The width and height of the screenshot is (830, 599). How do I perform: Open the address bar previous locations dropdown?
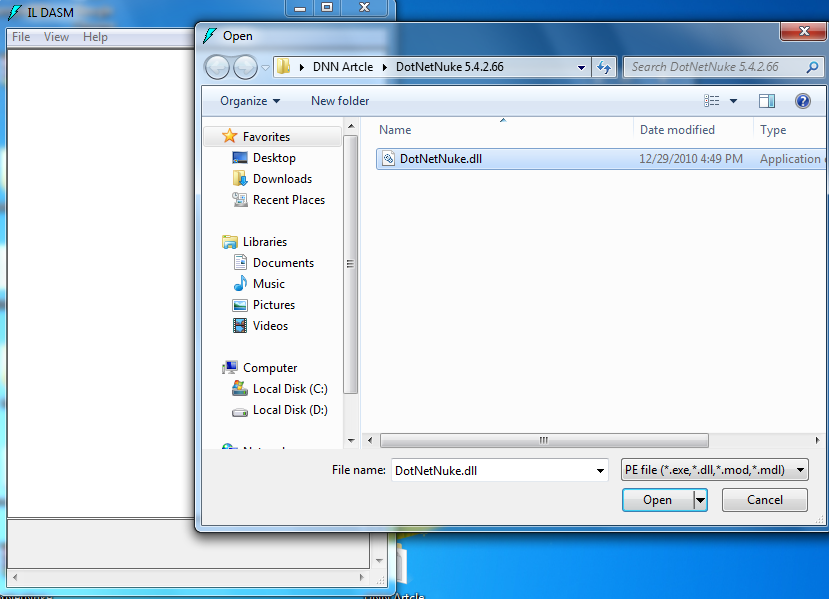pyautogui.click(x=581, y=67)
